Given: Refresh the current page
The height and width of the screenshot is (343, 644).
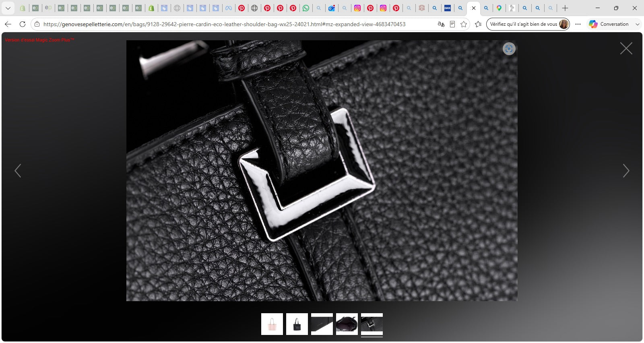Looking at the screenshot, I should [x=23, y=24].
